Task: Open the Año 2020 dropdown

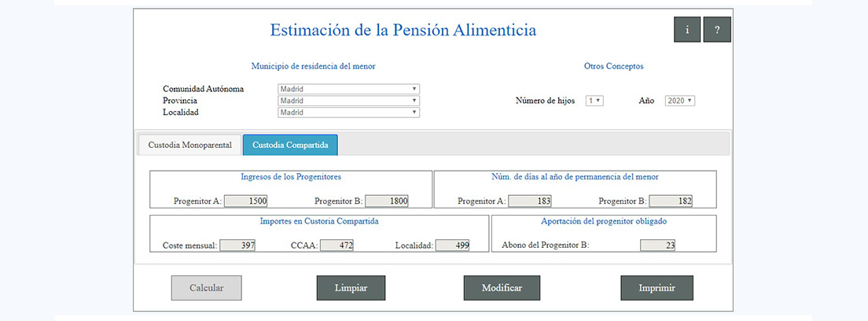Action: pos(680,101)
